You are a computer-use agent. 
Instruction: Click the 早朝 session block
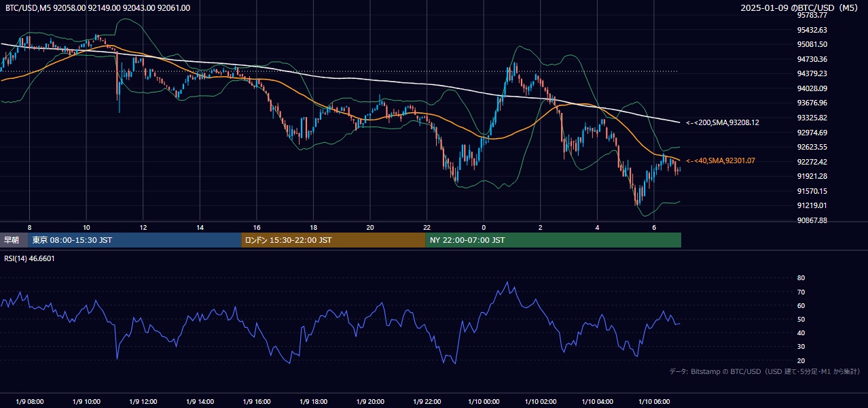click(x=14, y=240)
